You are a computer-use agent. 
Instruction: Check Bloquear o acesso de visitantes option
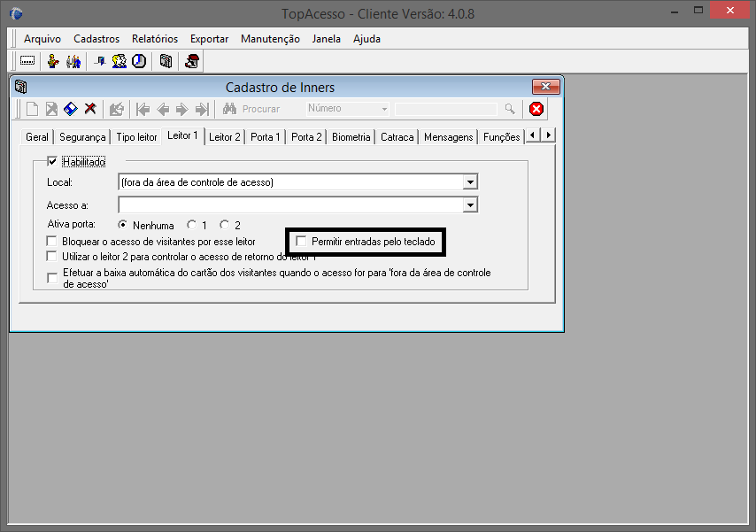pos(52,241)
